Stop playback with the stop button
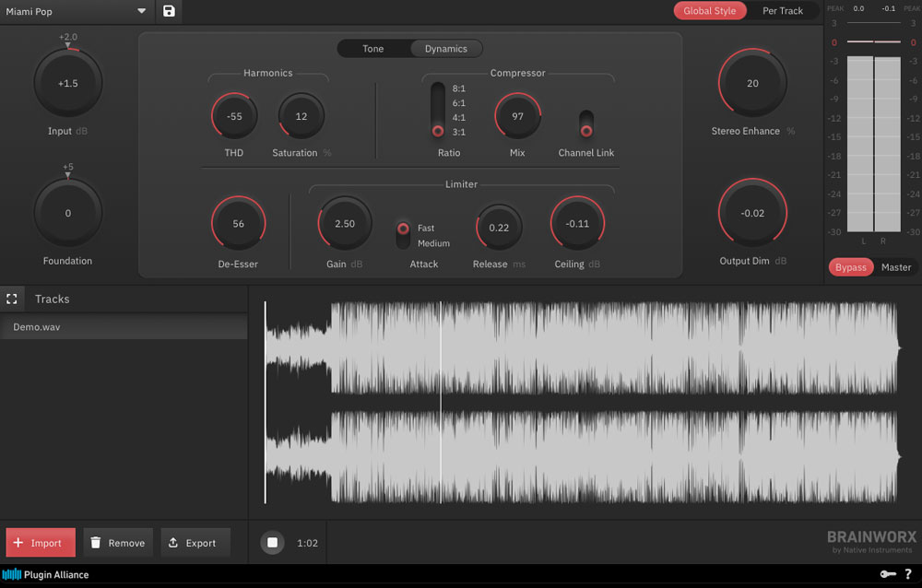Screen dimensions: 922x588 coord(272,542)
